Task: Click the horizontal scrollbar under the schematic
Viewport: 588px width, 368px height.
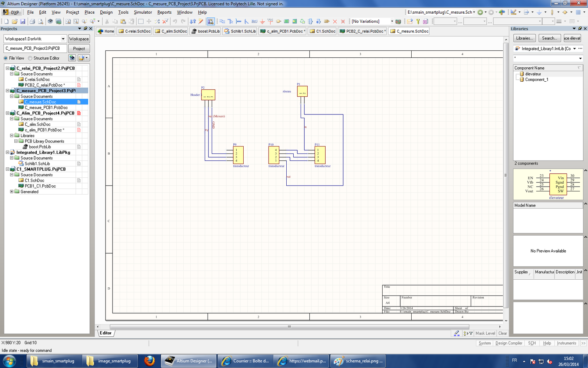Action: [289, 327]
